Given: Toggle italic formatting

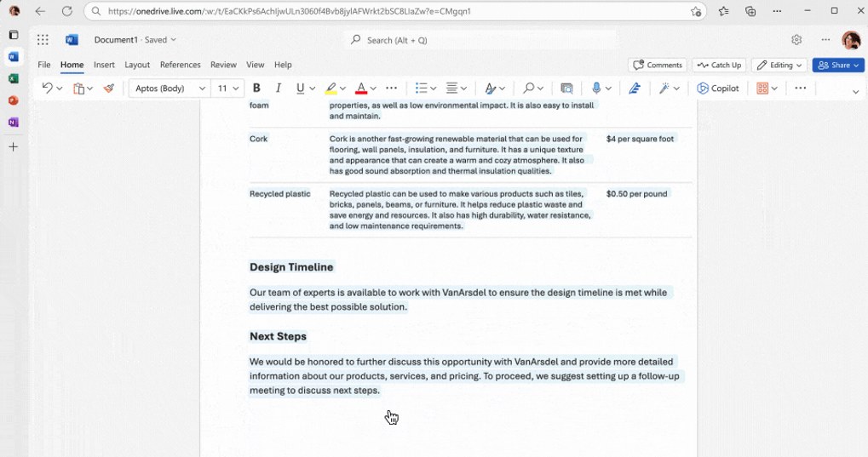Looking at the screenshot, I should [279, 88].
